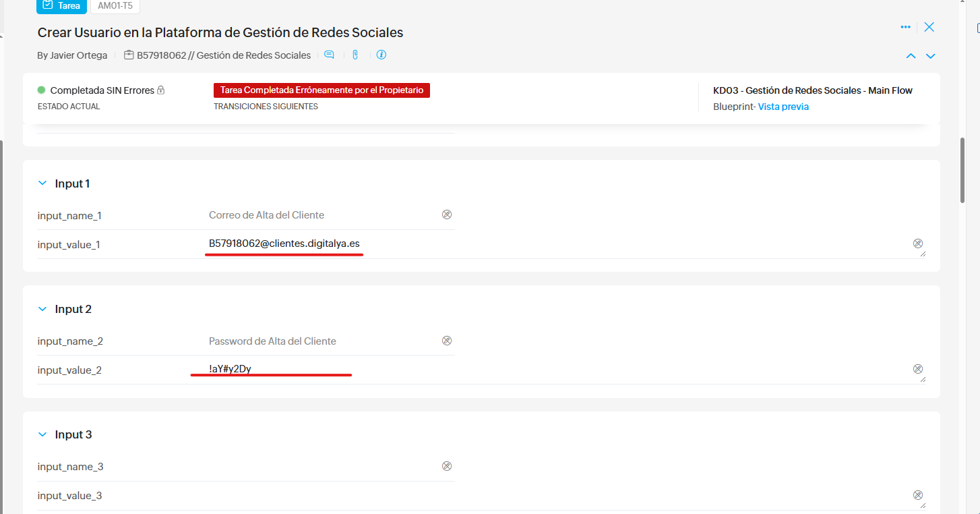Viewport: 980px width, 514px height.
Task: Clear the input_value_1 email field
Action: tap(917, 244)
